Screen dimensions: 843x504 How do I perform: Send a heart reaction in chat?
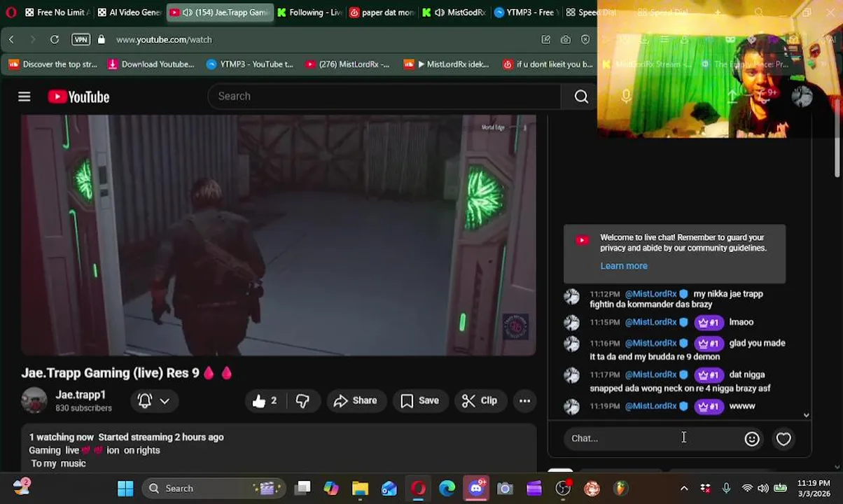(x=783, y=439)
